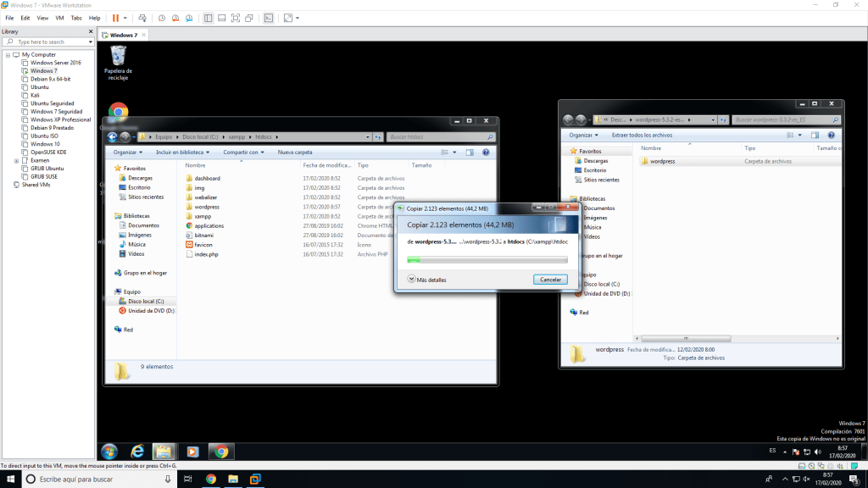Open the VM menu
The image size is (868, 488).
(59, 18)
